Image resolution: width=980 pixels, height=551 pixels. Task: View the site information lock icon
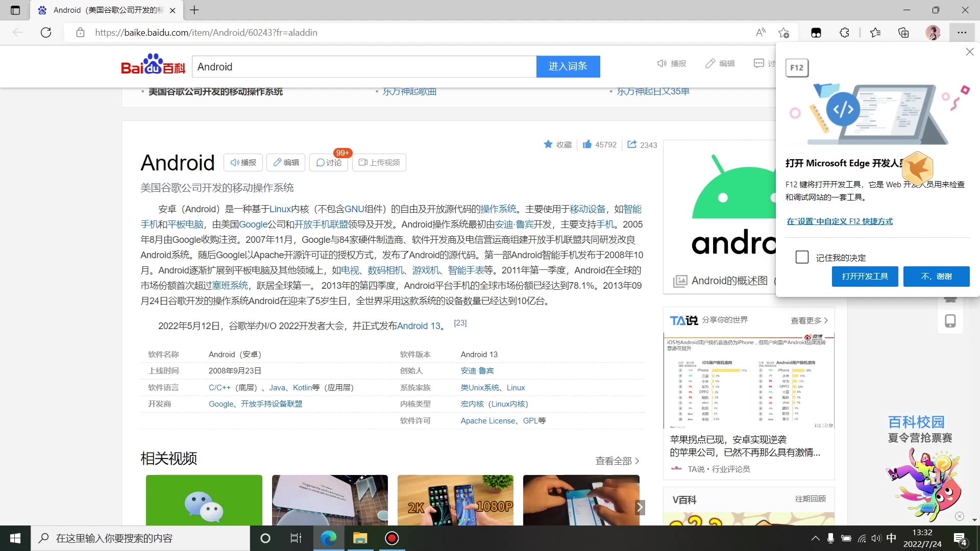tap(80, 33)
